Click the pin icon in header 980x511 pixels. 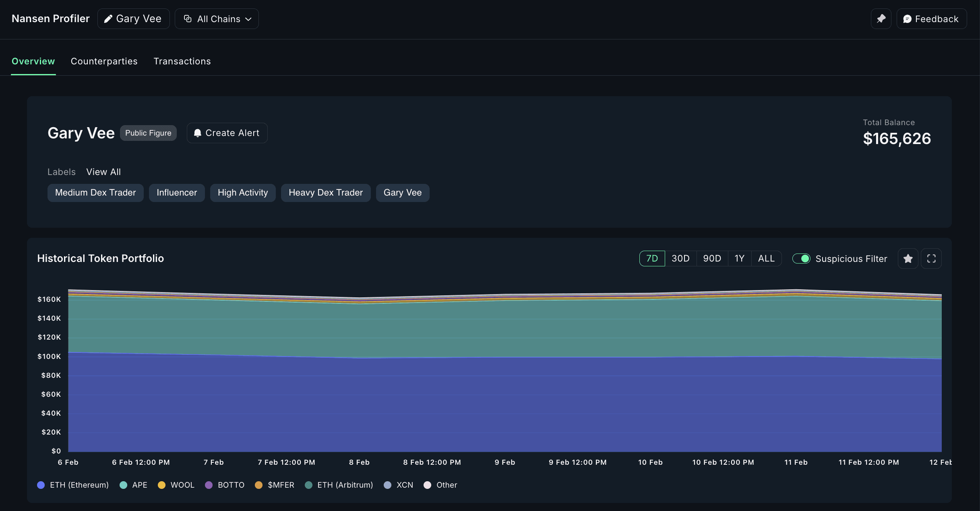pyautogui.click(x=881, y=19)
